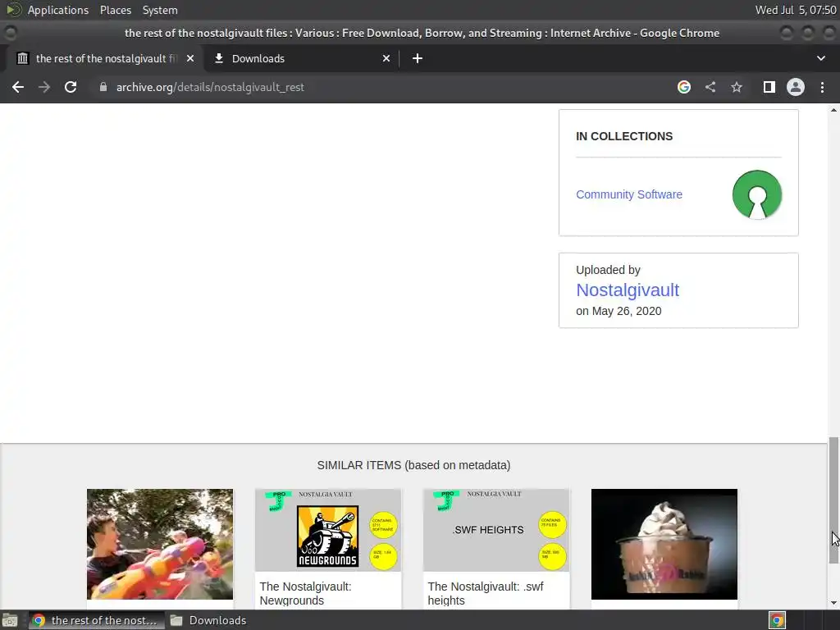840x630 pixels.
Task: Close the nostalgivault tab
Action: (190, 58)
